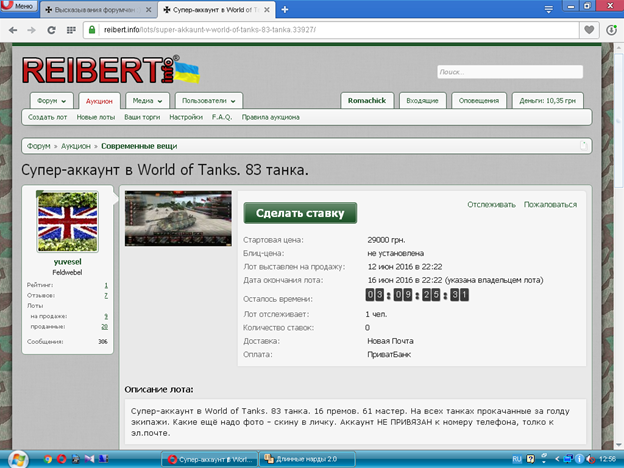Open a new tab with plus icon

(285, 10)
